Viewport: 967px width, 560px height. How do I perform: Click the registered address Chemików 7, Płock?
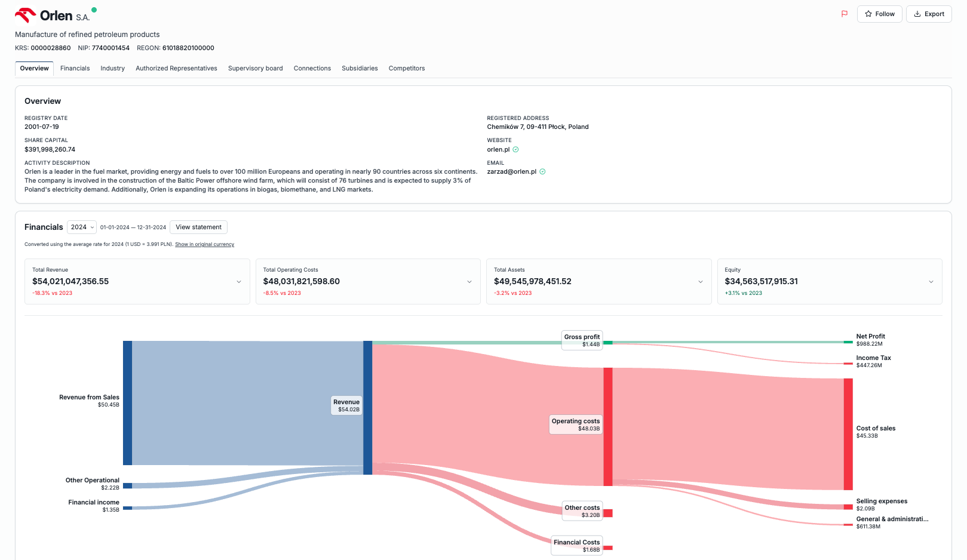538,127
